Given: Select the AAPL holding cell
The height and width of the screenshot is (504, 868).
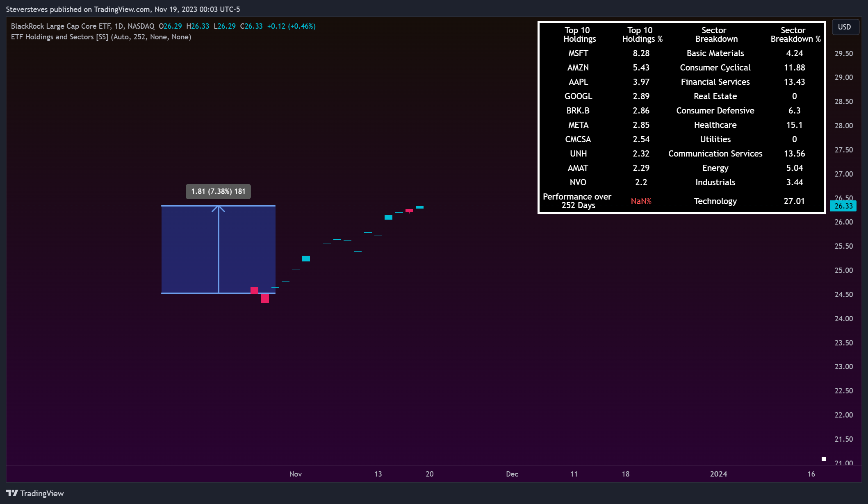Looking at the screenshot, I should (x=578, y=82).
